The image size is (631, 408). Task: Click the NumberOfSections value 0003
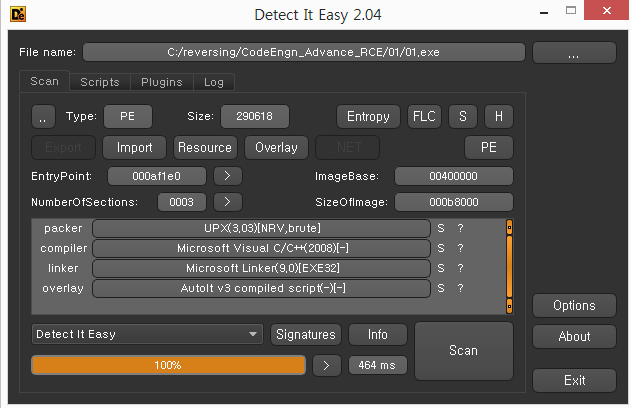tap(182, 202)
